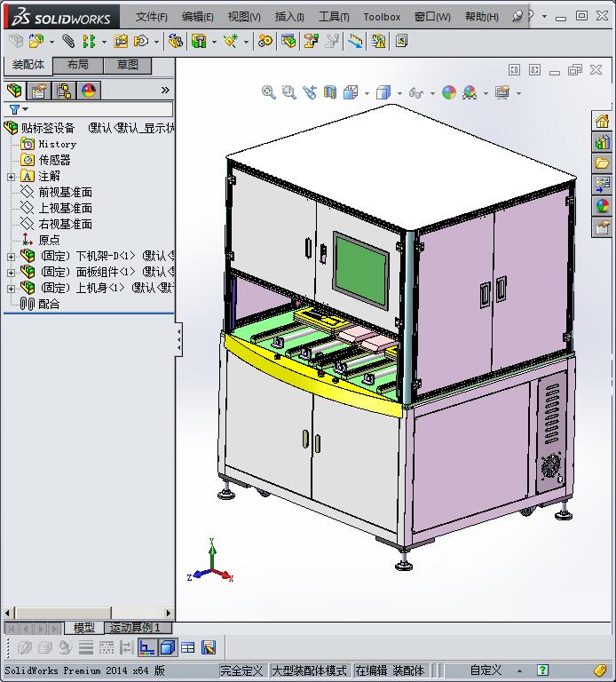The width and height of the screenshot is (616, 682).
Task: Click the yellow tag icon in status bar
Action: coord(600,670)
